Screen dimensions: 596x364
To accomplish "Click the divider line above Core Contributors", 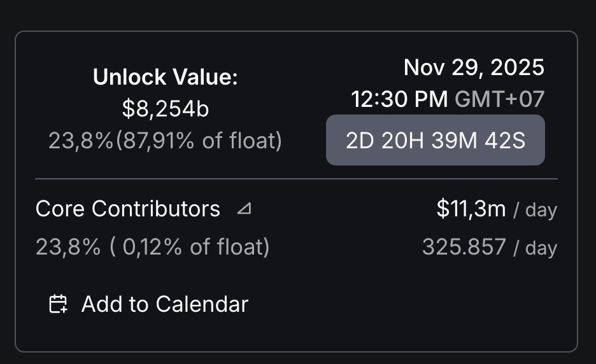I will click(x=297, y=179).
